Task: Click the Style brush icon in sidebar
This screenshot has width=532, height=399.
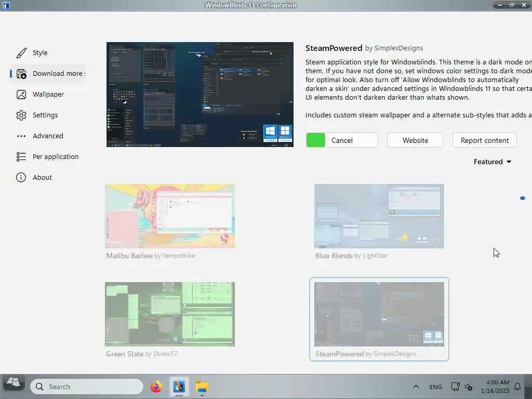Action: tap(21, 53)
